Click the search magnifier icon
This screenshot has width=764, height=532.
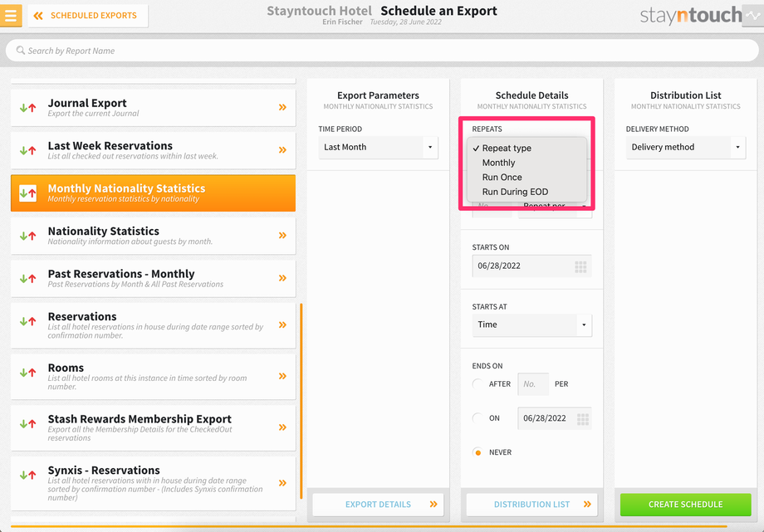[21, 50]
